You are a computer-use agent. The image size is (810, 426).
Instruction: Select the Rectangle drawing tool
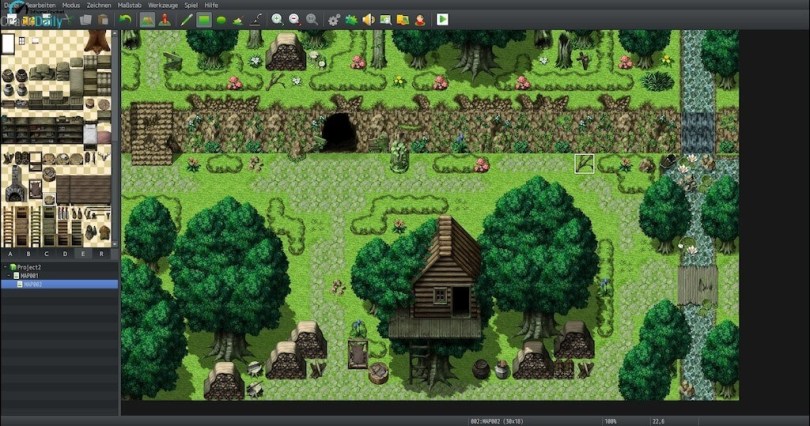point(204,20)
